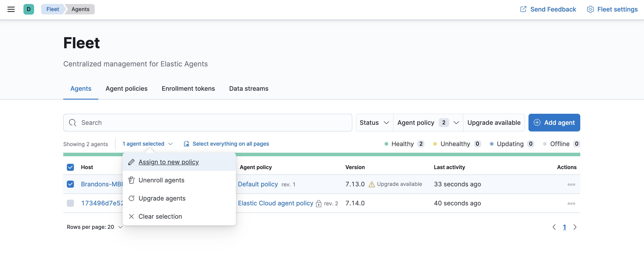This screenshot has height=270, width=644.
Task: Toggle the select-all checkbox in the table header
Action: pyautogui.click(x=70, y=167)
